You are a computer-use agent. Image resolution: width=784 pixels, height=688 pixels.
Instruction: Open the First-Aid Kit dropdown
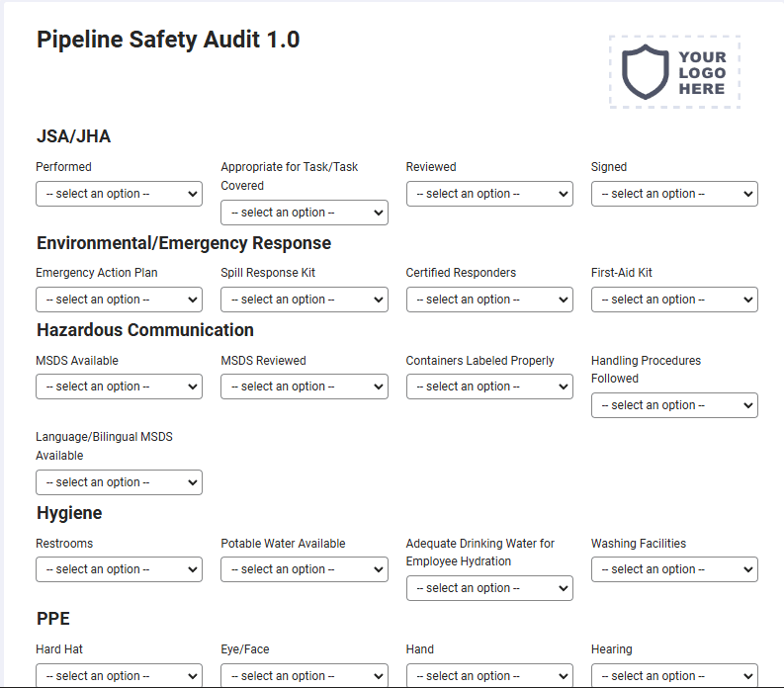click(x=674, y=300)
